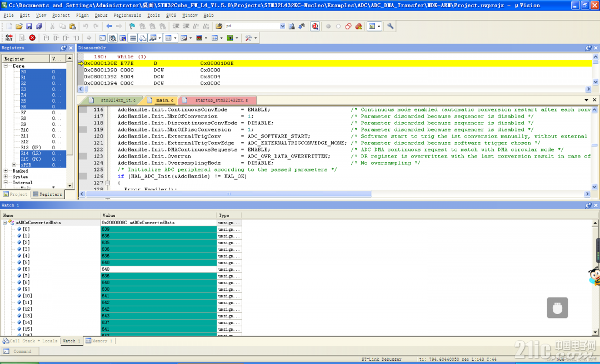The image size is (600, 364).
Task: Click the Show Next Statement arrow icon
Action: [x=89, y=38]
